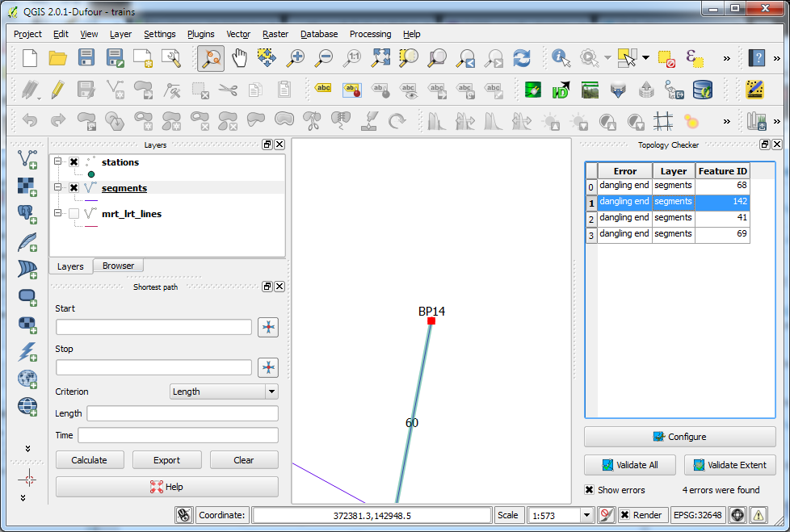
Task: Collapse the segments layer expander
Action: pos(58,188)
